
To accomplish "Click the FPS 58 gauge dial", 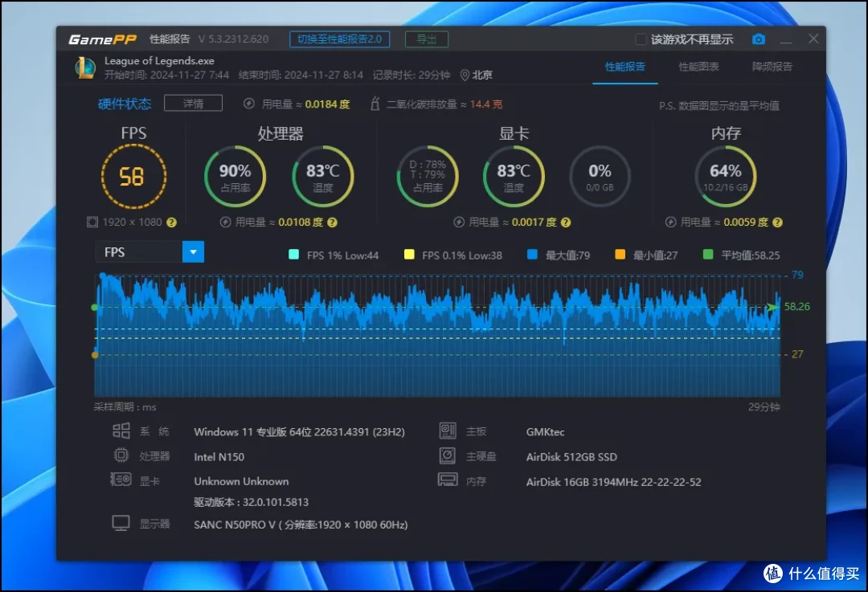I will tap(133, 177).
